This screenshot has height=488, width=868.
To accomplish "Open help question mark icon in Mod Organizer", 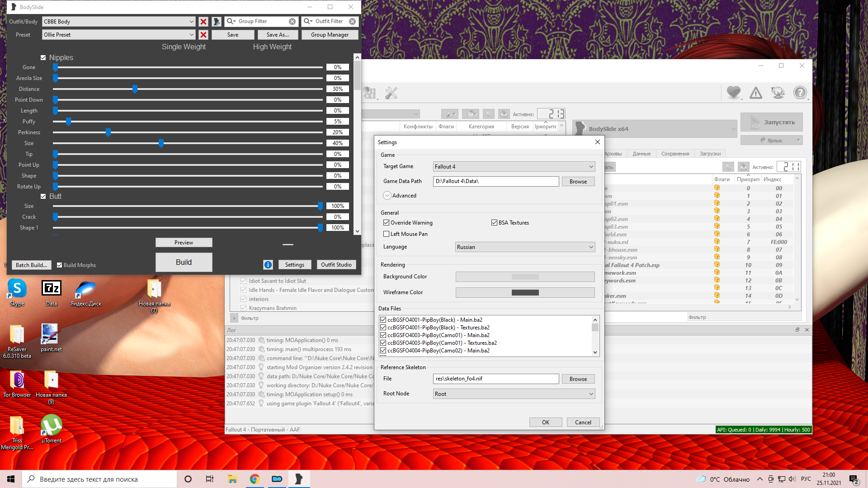I will tap(800, 93).
